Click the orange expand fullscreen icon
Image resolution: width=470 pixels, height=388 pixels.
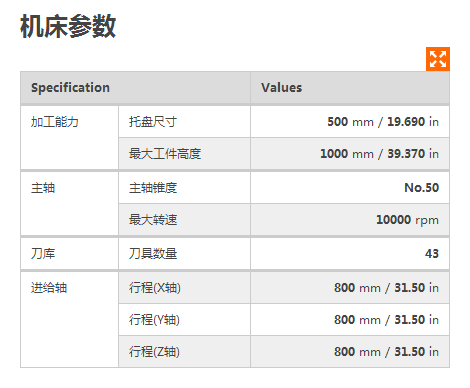[438, 59]
